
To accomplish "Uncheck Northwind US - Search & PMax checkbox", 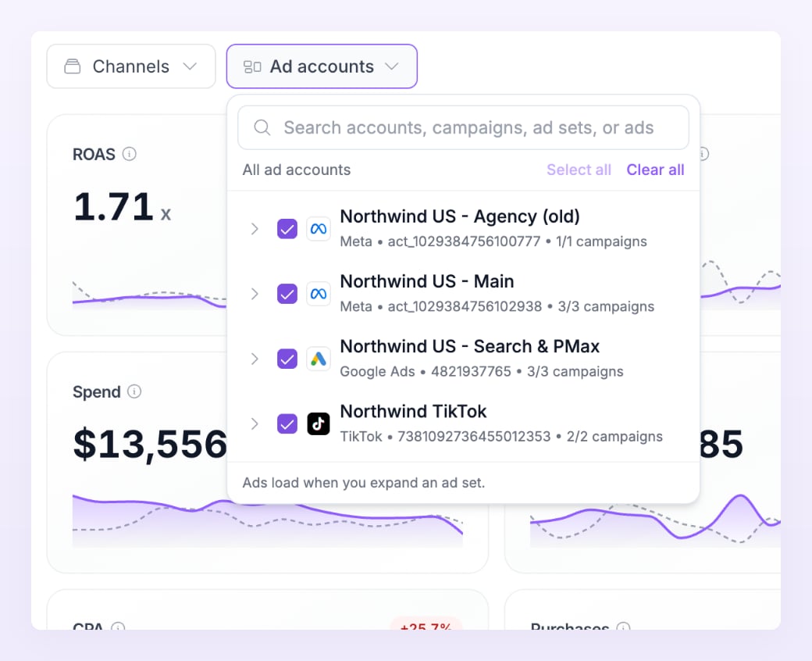I will pos(287,359).
